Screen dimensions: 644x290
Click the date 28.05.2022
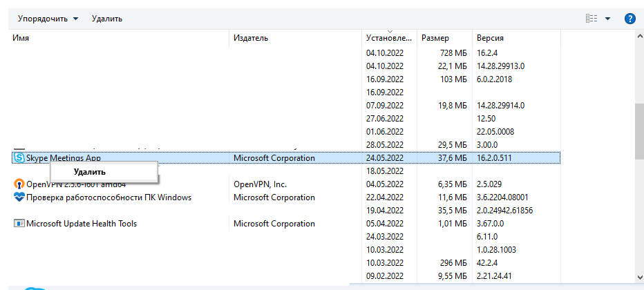click(385, 145)
